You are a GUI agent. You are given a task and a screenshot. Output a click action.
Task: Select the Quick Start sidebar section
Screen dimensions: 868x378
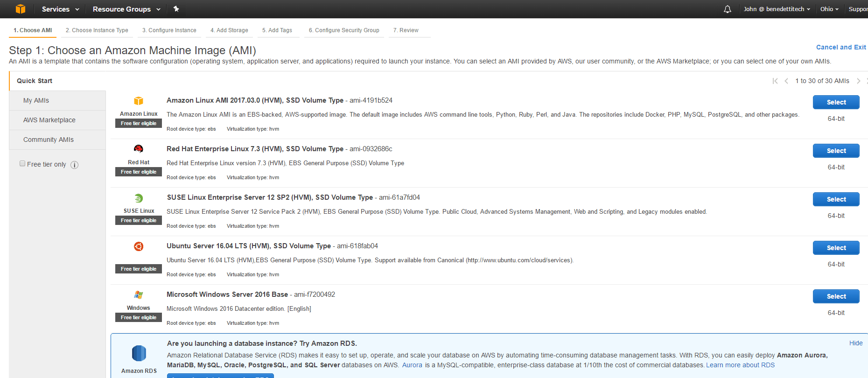point(57,81)
